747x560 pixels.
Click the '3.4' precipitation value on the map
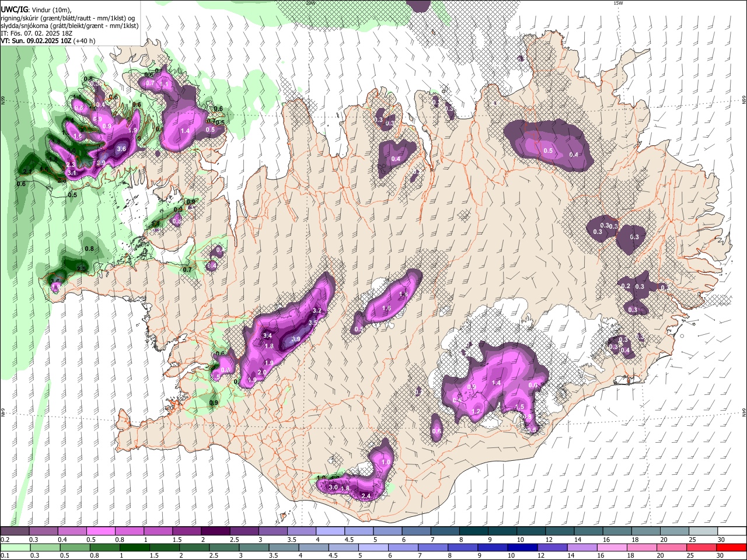coord(268,335)
